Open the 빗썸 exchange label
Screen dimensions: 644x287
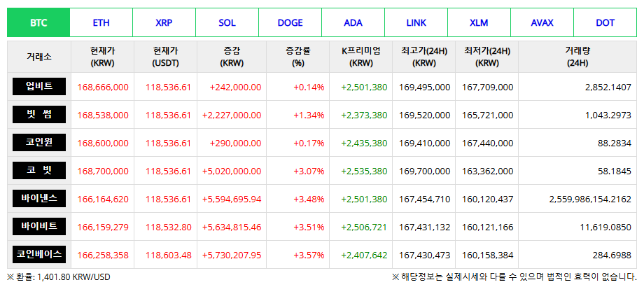(39, 115)
